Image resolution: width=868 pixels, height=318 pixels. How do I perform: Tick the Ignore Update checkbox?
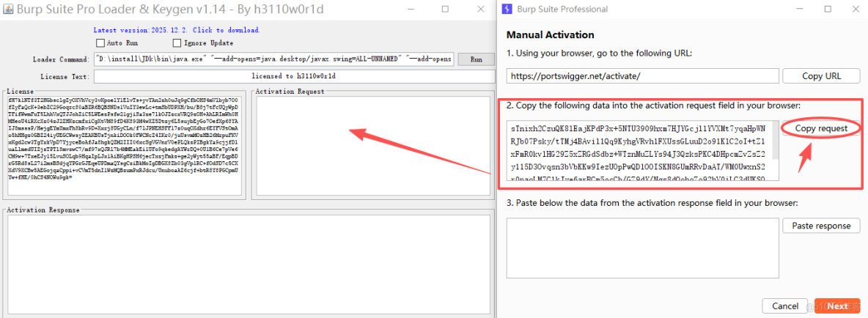tap(177, 43)
